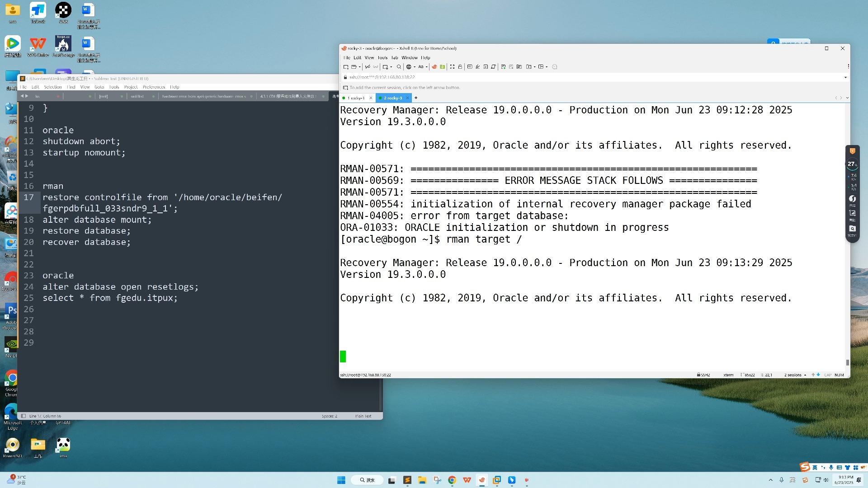
Task: Click the Aa font icon in Xshell toolbar
Action: pos(421,67)
